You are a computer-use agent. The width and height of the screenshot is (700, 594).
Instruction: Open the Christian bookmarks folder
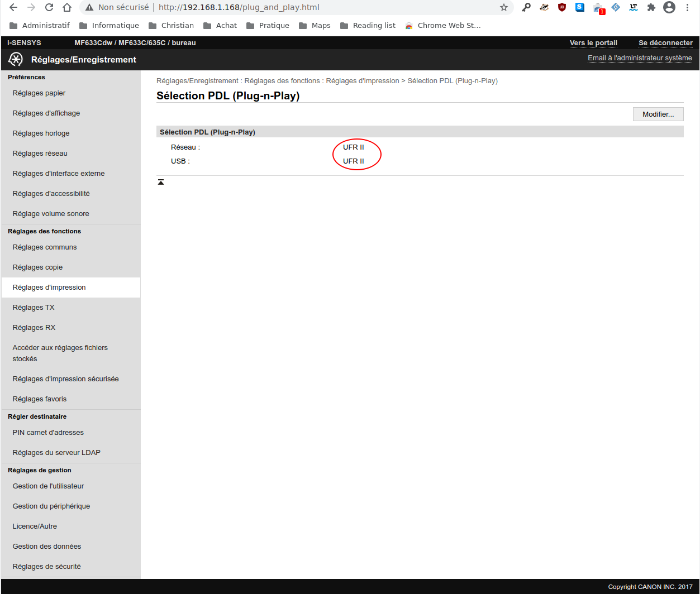pos(171,25)
